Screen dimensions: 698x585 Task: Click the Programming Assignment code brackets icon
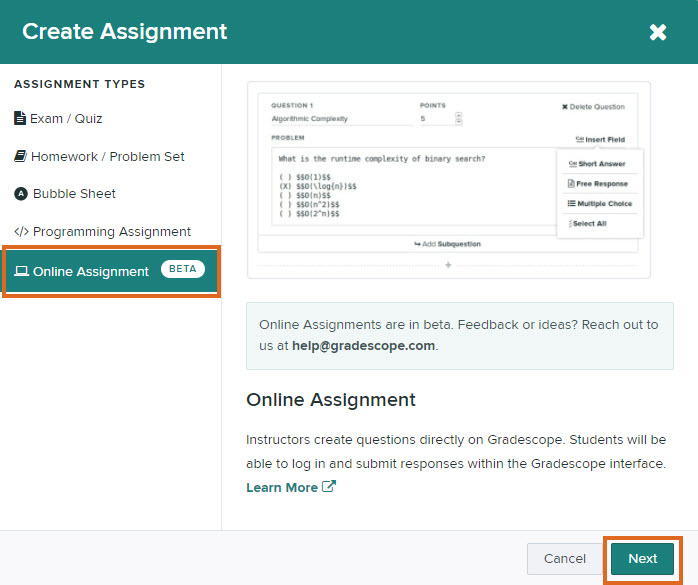pos(21,232)
